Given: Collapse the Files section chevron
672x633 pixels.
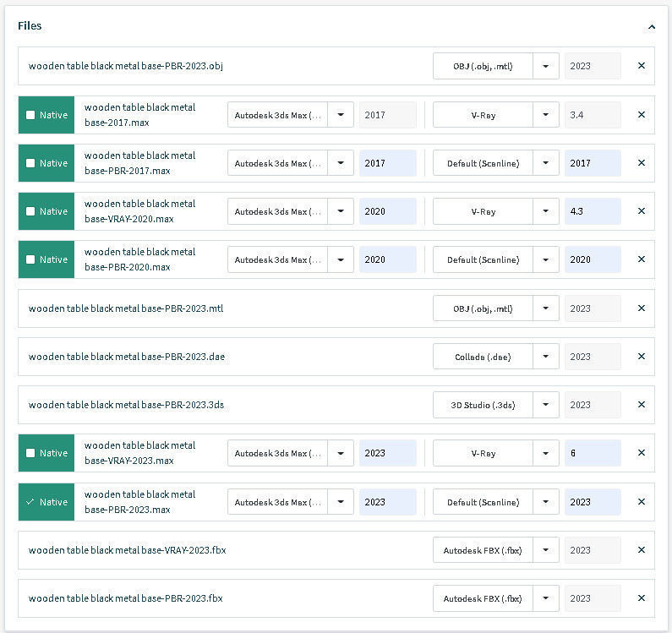Looking at the screenshot, I should point(652,27).
